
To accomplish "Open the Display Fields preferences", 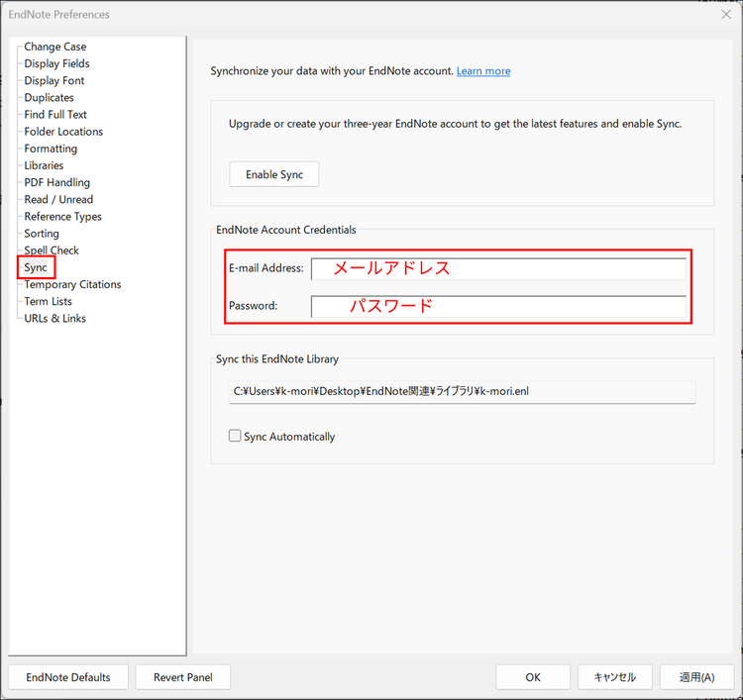I will (56, 63).
